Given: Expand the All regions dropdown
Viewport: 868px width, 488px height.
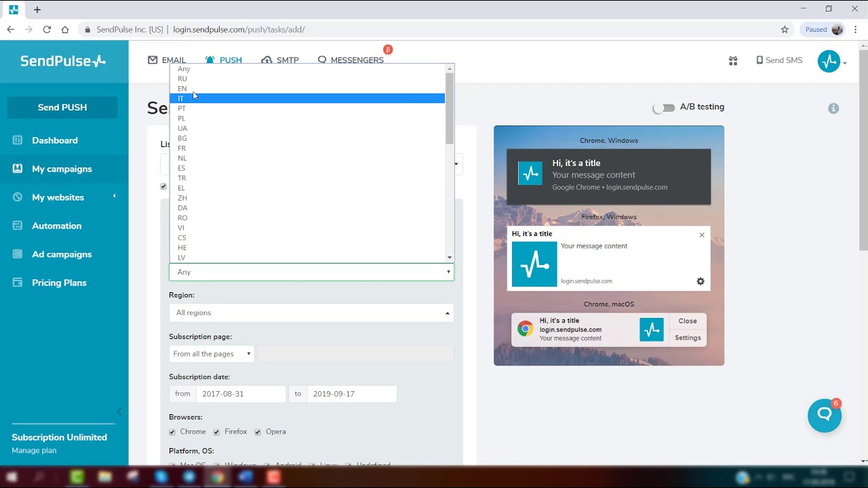Looking at the screenshot, I should click(x=311, y=312).
